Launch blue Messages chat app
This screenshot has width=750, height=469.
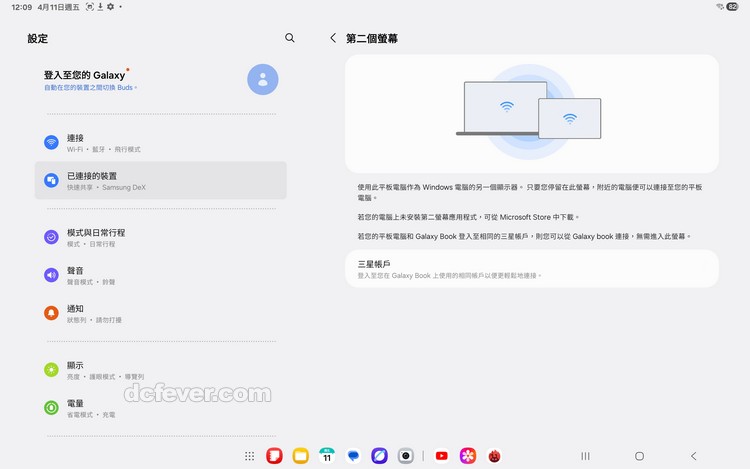[x=353, y=456]
